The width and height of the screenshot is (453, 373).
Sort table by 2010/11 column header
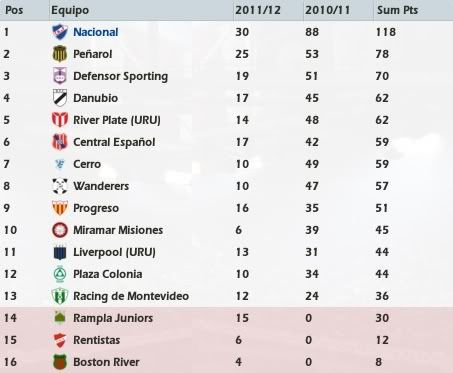coord(328,10)
